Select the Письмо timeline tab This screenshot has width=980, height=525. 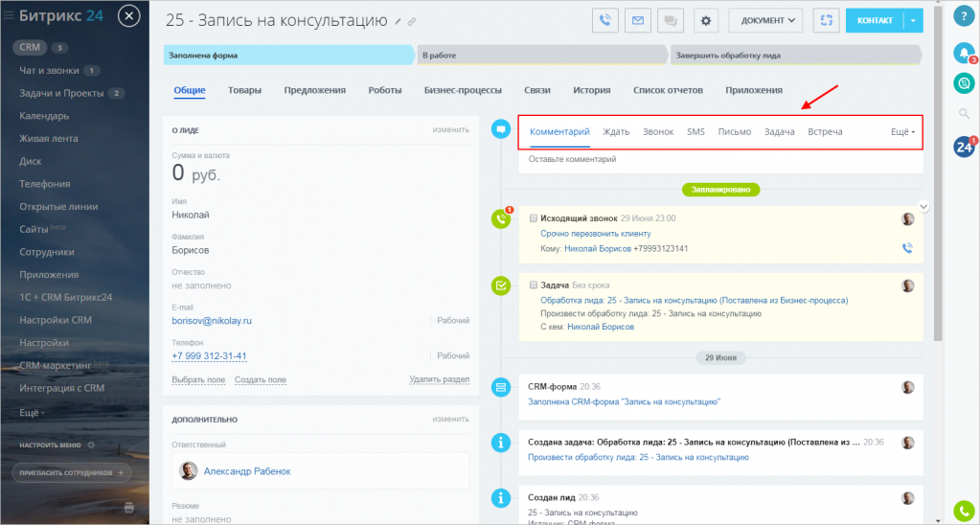click(735, 132)
